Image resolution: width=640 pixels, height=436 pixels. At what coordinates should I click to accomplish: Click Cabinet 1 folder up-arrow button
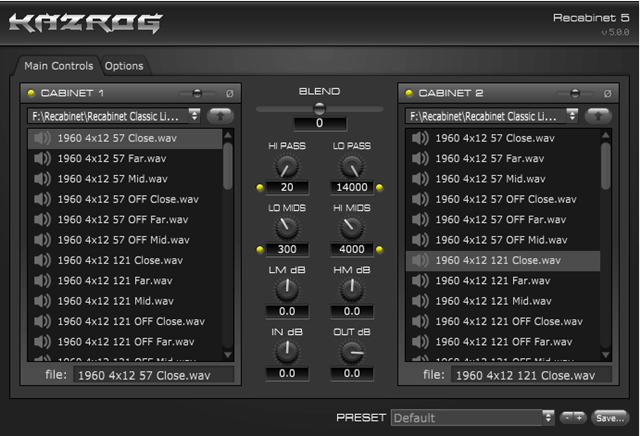click(220, 116)
